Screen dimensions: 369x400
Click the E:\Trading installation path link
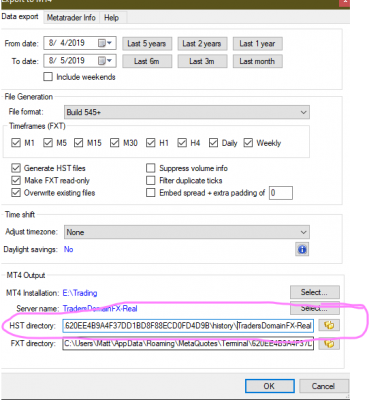pos(80,293)
